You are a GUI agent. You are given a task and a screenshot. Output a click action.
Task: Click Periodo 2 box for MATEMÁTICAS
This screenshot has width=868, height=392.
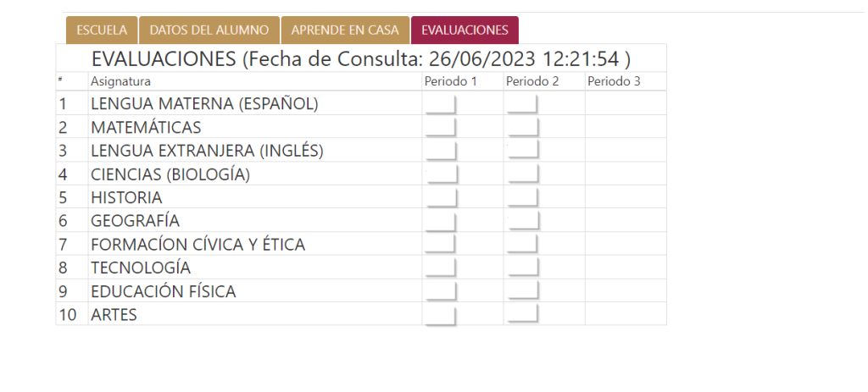click(x=522, y=128)
